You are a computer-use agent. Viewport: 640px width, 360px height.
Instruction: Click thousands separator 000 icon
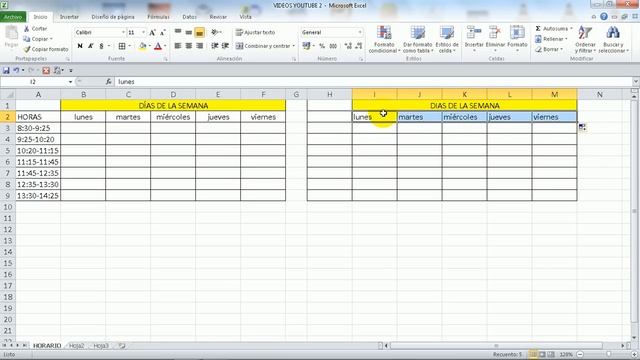[x=333, y=46]
